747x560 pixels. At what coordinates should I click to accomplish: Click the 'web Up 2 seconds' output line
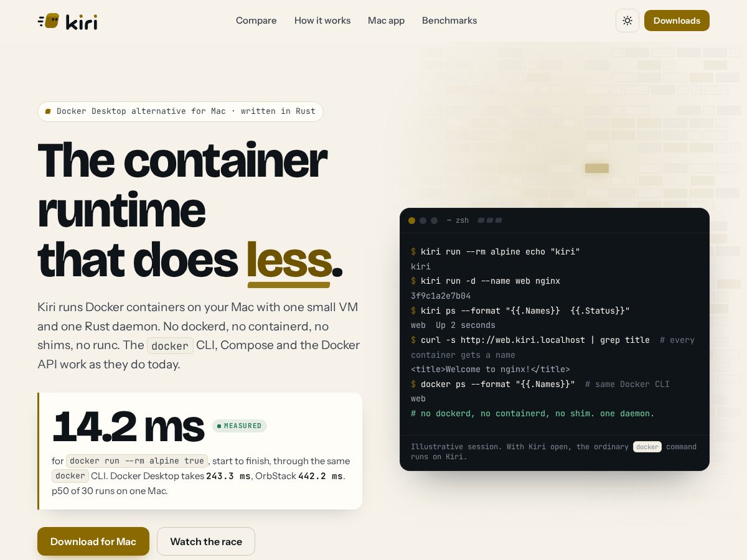point(453,325)
